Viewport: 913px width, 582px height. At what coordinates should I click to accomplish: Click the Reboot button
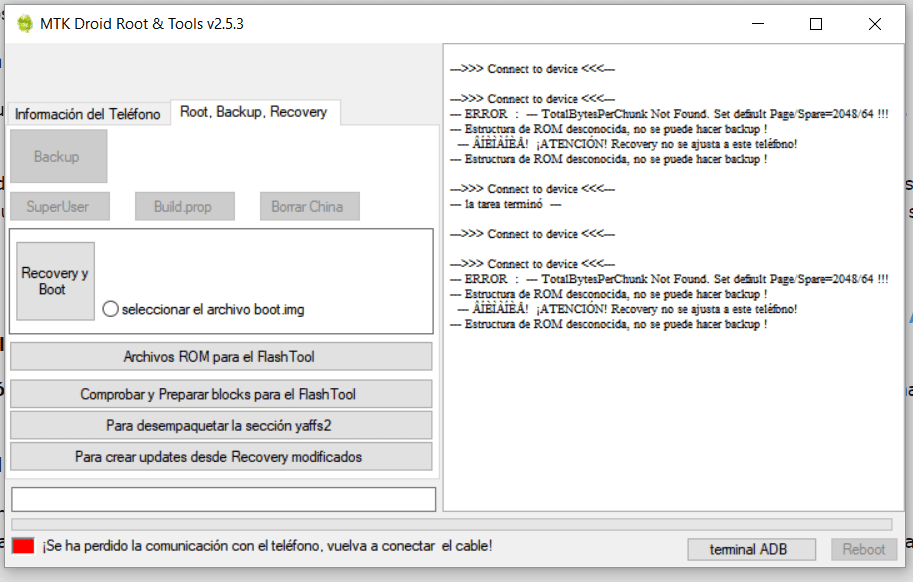pyautogui.click(x=864, y=549)
